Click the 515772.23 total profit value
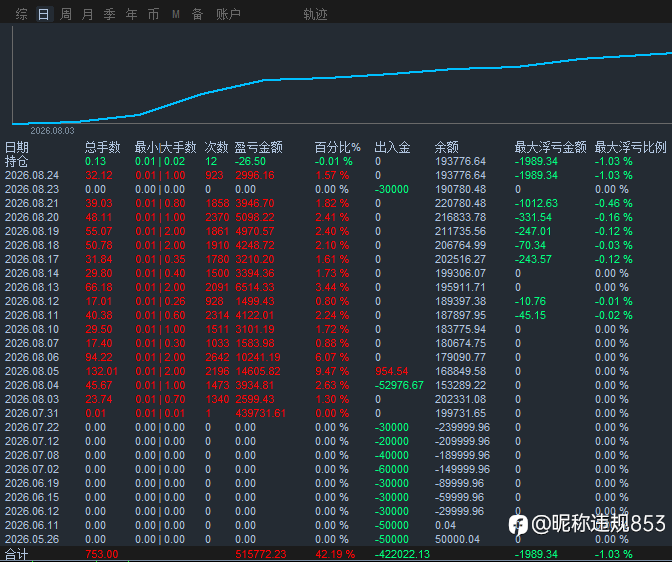Viewport: 672px width, 562px height. (261, 554)
